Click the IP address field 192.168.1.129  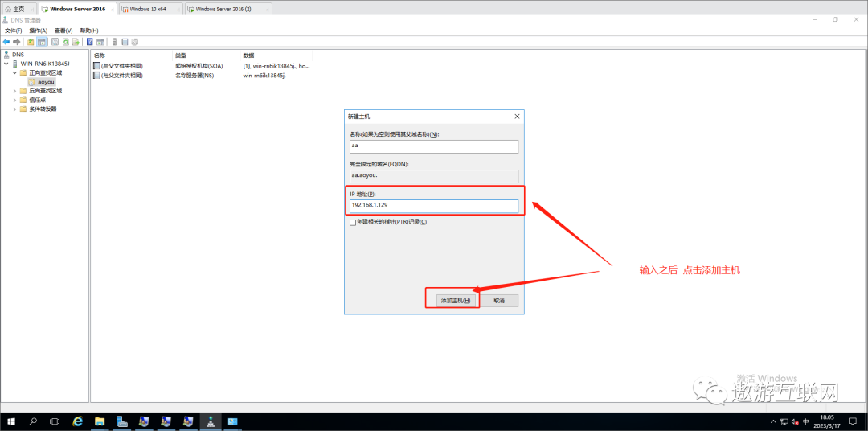(x=434, y=206)
